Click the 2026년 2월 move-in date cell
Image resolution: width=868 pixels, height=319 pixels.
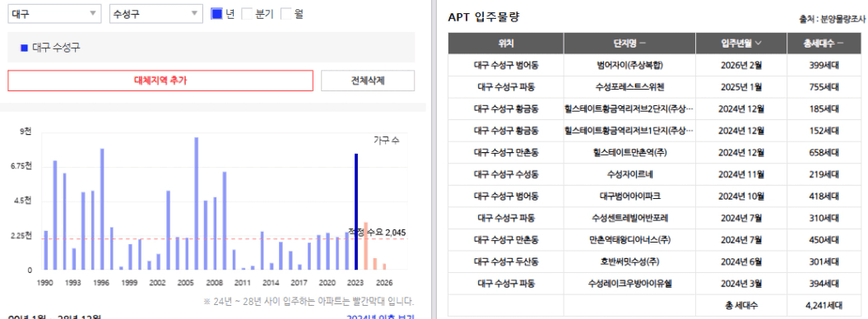point(741,65)
